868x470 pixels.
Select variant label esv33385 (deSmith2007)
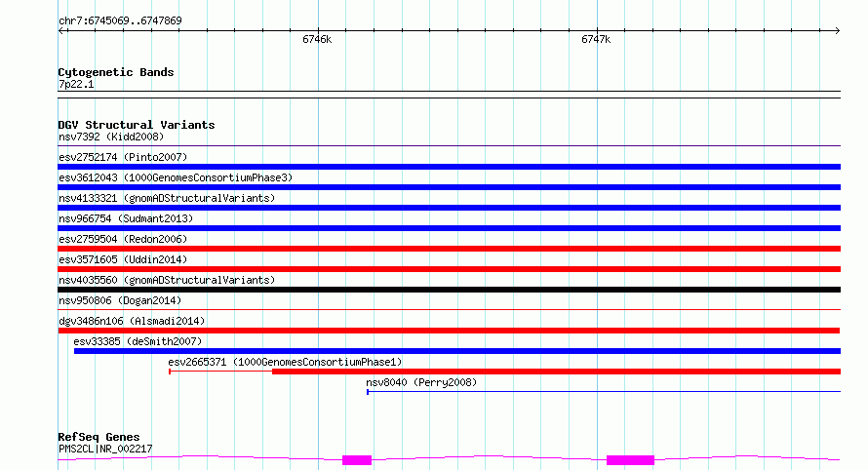[138, 341]
